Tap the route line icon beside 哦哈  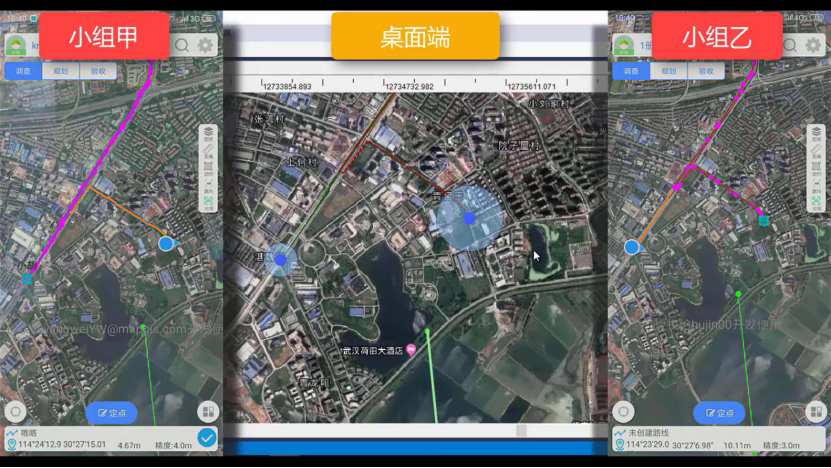tap(12, 433)
